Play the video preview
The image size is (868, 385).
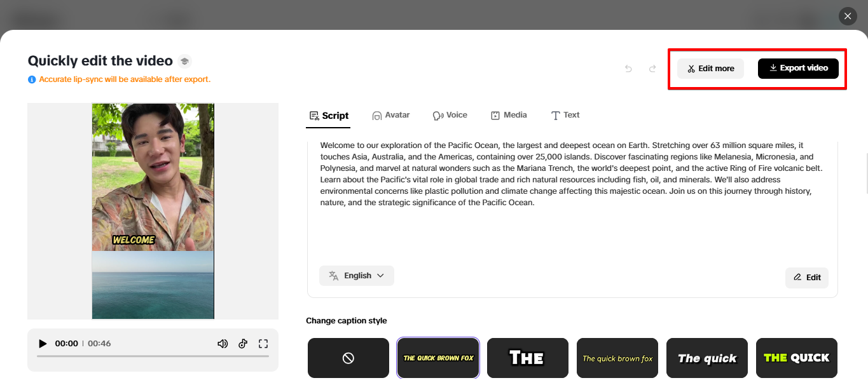coord(43,344)
